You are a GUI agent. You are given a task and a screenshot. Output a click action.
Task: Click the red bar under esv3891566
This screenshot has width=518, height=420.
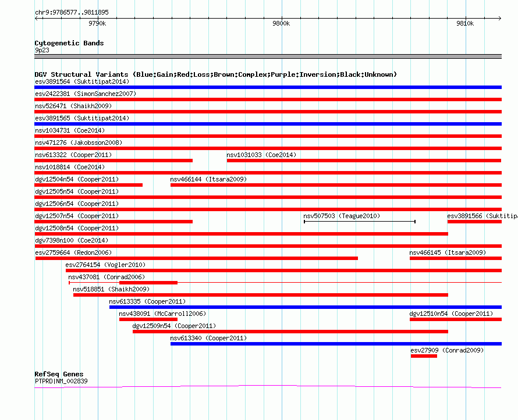coord(474,222)
